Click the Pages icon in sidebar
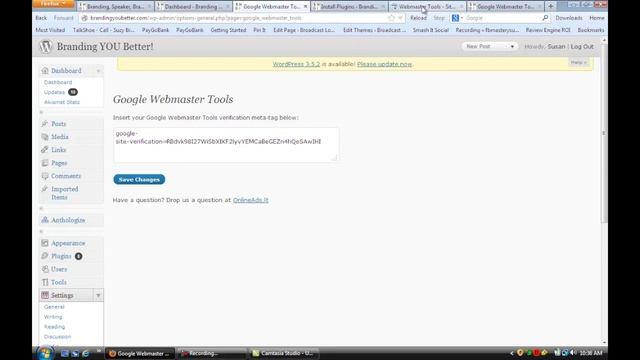 point(45,163)
